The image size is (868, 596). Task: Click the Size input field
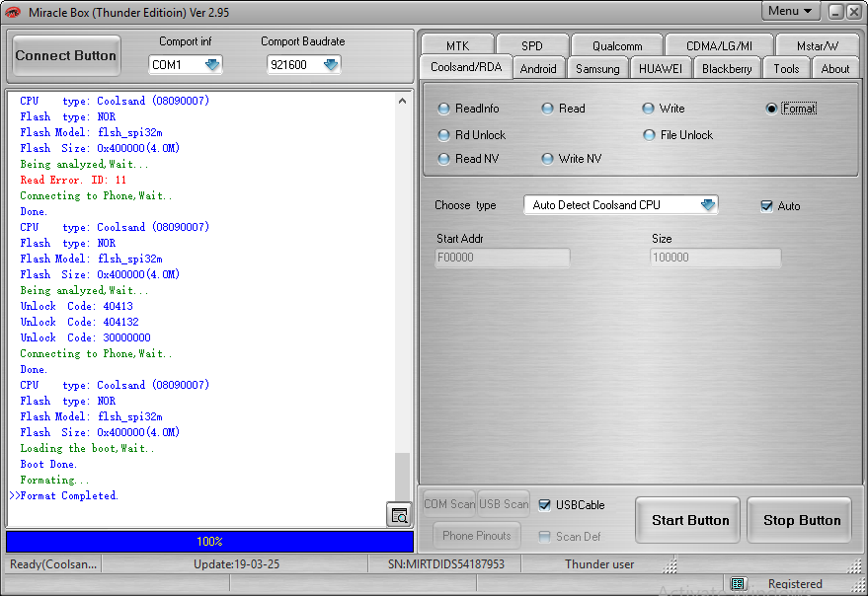coord(715,258)
